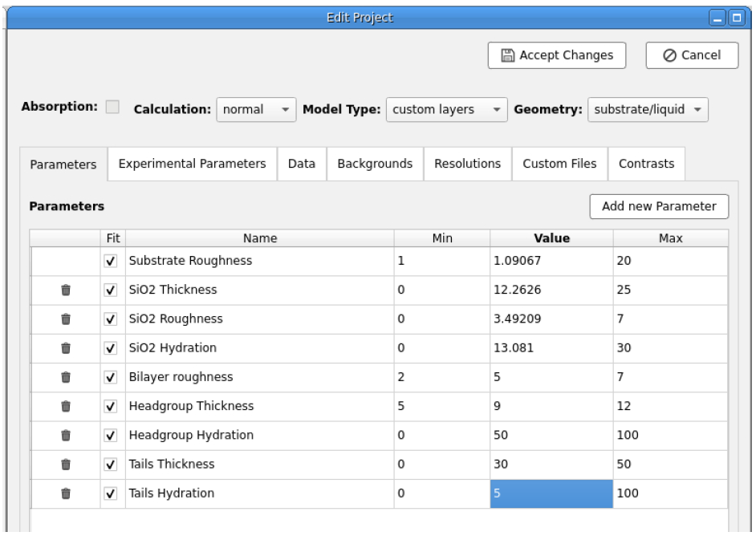This screenshot has height=536, width=756.
Task: Click trash icon for SiO2 Roughness row
Action: [66, 319]
